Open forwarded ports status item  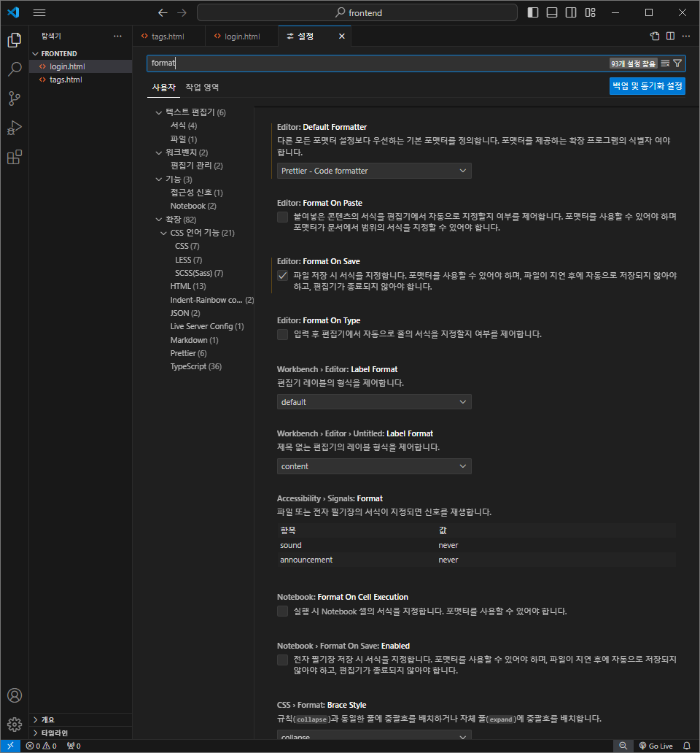tap(74, 746)
